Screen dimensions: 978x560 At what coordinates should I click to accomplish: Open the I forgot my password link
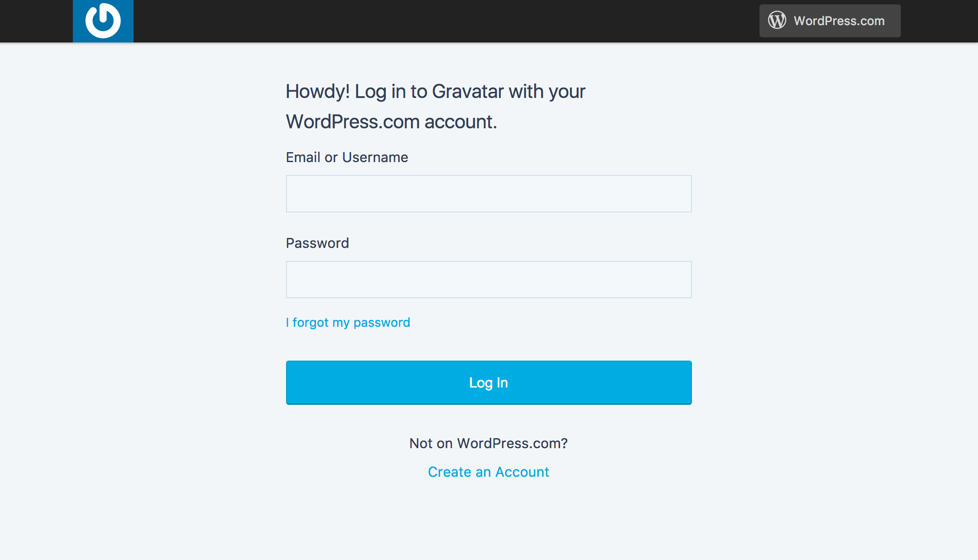[x=348, y=322]
